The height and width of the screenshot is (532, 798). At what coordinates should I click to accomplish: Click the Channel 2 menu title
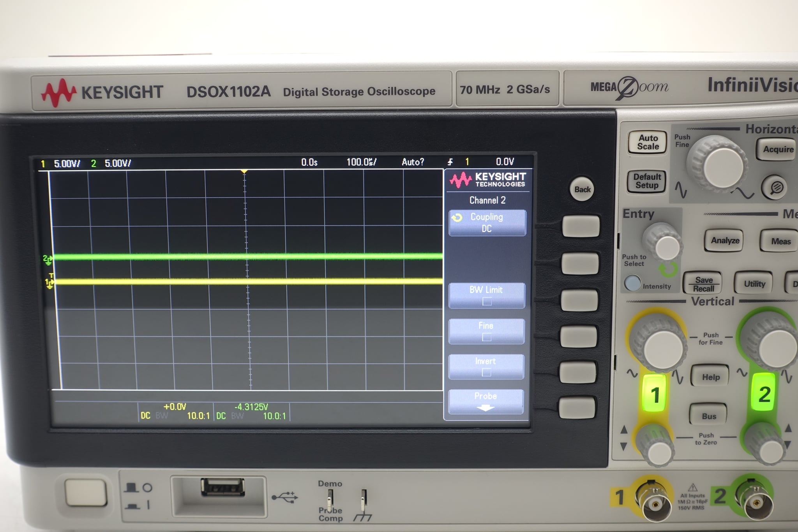coord(487,200)
